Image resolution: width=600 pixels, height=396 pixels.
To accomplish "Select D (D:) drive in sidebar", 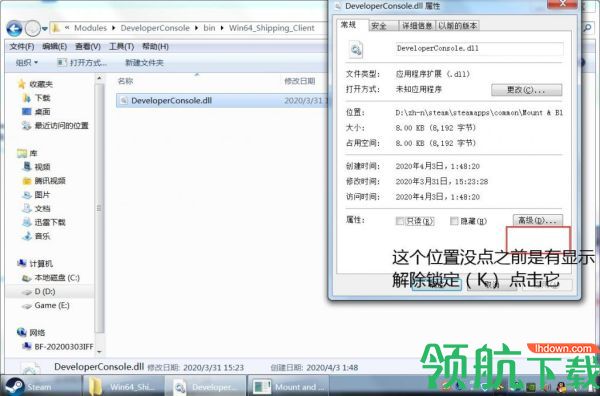I will (x=45, y=292).
